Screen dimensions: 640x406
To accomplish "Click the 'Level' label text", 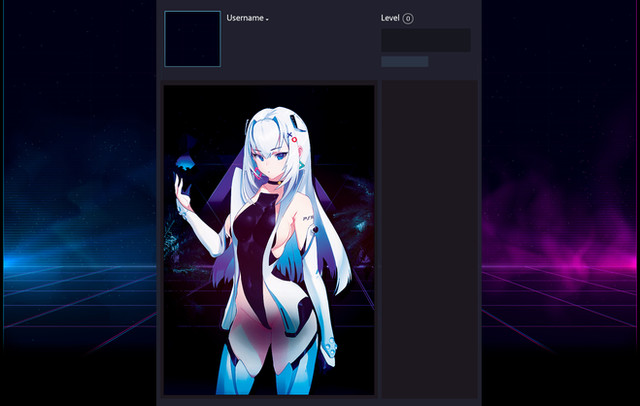I will click(x=390, y=18).
